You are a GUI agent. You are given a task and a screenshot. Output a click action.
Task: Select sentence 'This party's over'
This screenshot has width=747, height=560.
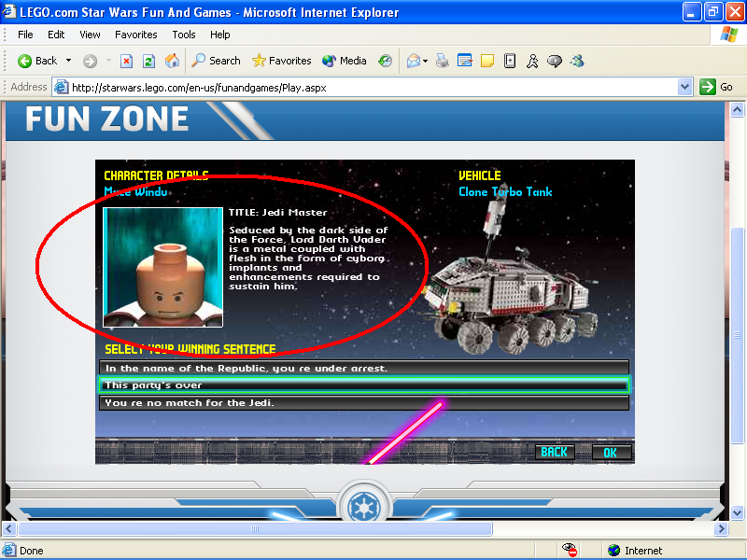[x=364, y=385]
